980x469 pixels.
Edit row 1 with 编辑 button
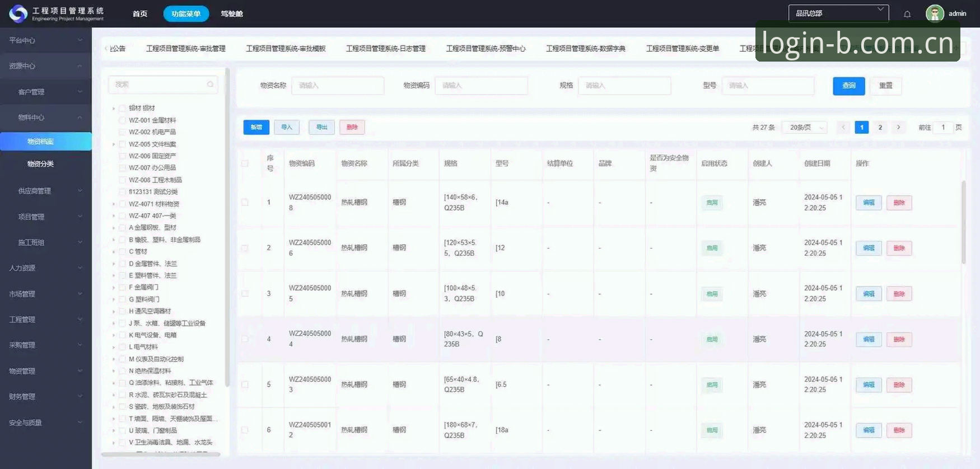[x=869, y=203]
